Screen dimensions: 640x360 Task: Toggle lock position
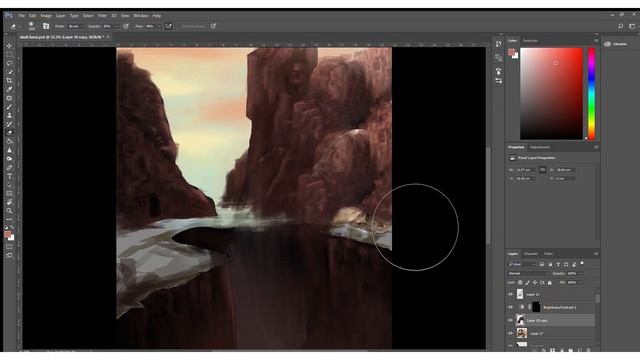(535, 282)
